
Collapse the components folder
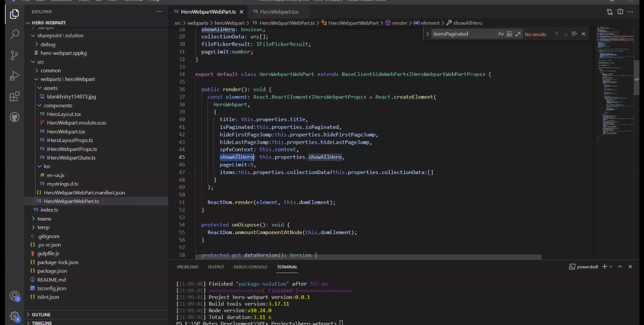58,105
